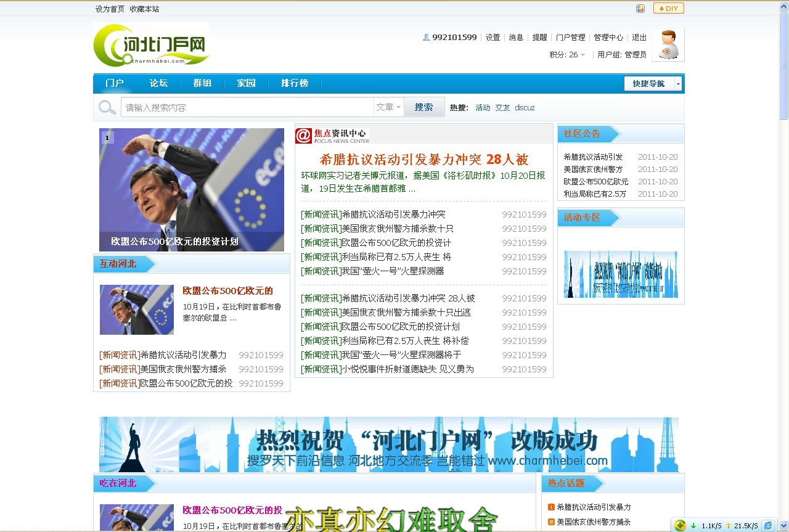Viewport: 789px width, 532px height.
Task: Open the 文章 search type dropdown
Action: pos(389,106)
